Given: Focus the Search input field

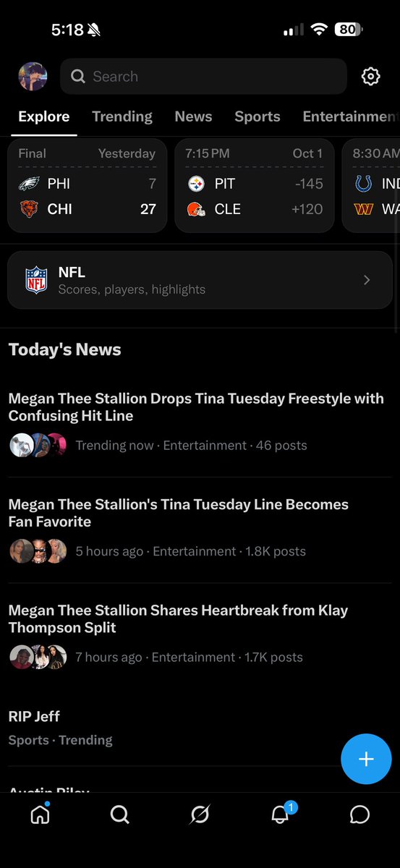Looking at the screenshot, I should tap(203, 77).
